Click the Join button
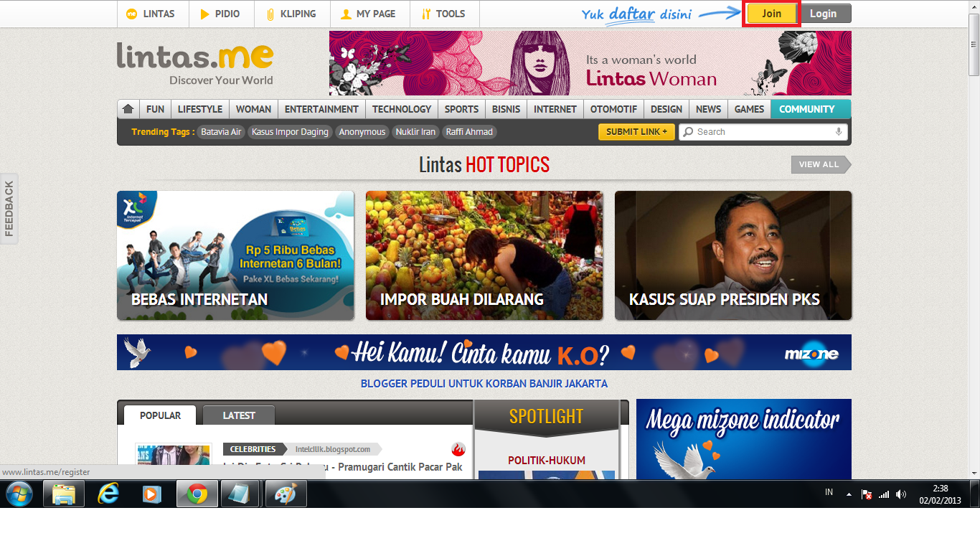Image resolution: width=980 pixels, height=551 pixels. pos(771,14)
